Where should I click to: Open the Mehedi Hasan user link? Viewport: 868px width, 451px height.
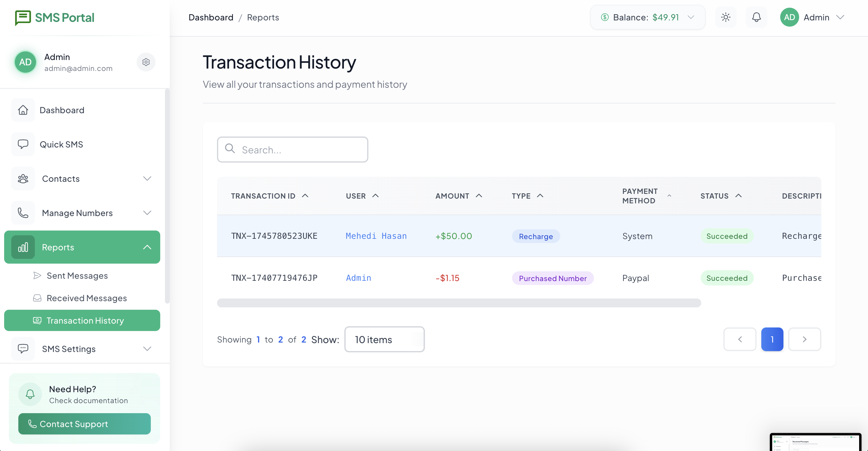click(x=376, y=236)
